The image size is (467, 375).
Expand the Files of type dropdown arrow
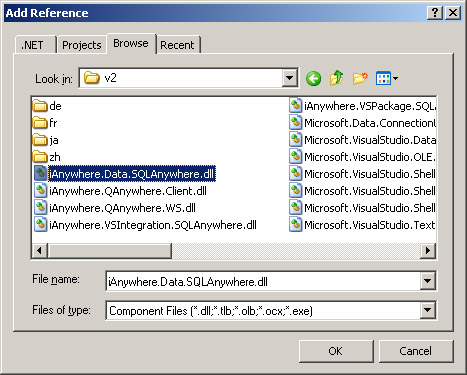[427, 311]
